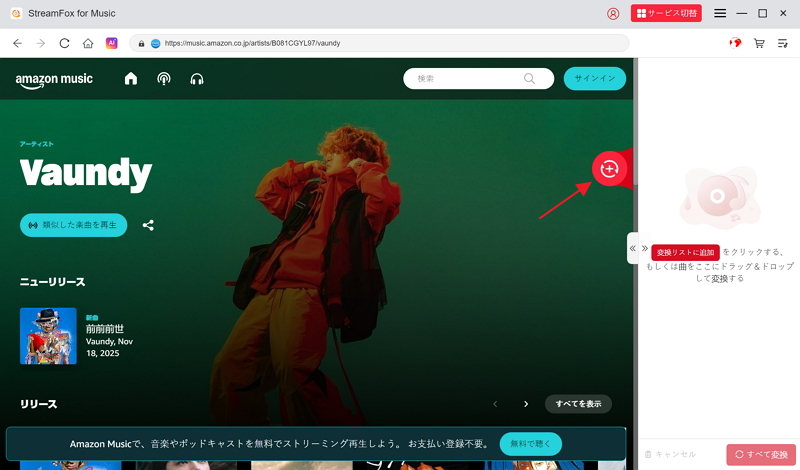Click the キャンセル button in side panel
The image size is (800, 470).
[670, 454]
